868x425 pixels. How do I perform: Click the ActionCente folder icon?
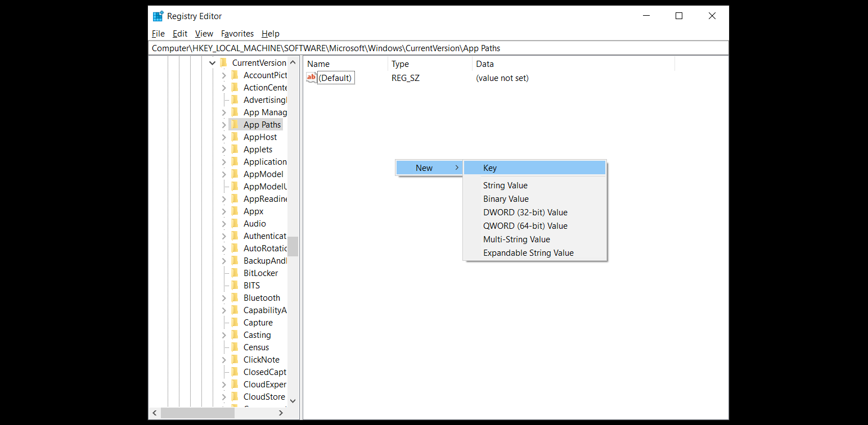235,88
